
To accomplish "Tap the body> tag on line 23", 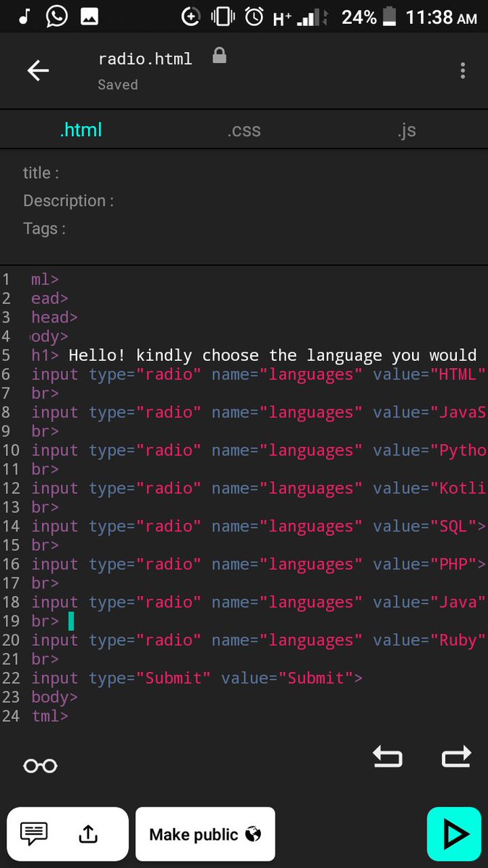I will (55, 697).
